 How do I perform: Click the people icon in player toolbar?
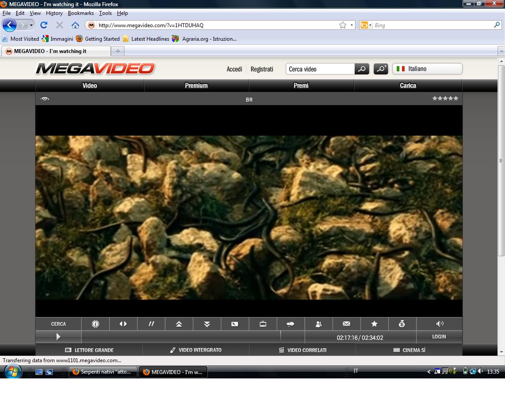(x=319, y=324)
